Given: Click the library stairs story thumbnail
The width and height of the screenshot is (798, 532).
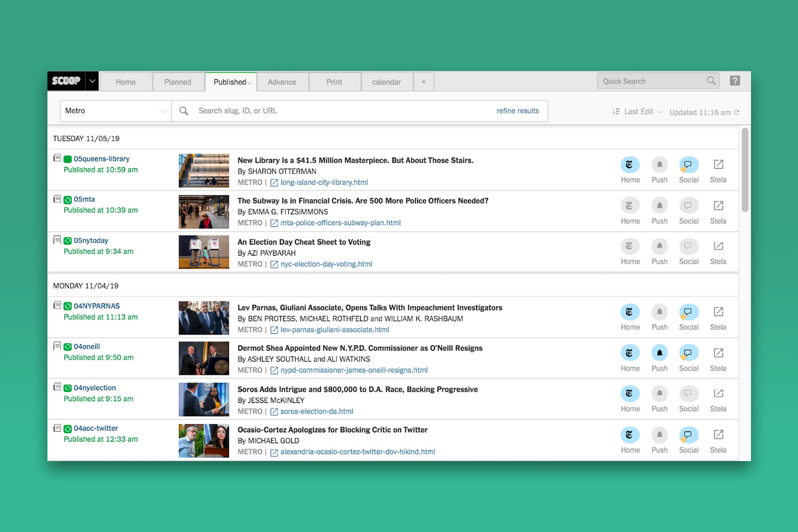Looking at the screenshot, I should click(204, 171).
